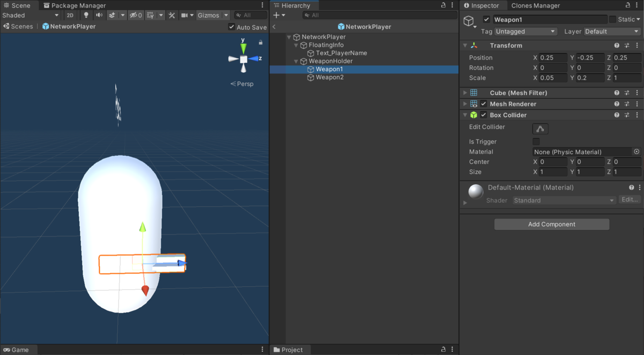The height and width of the screenshot is (355, 644).
Task: Expand the Cube Mesh Filter component
Action: click(465, 93)
